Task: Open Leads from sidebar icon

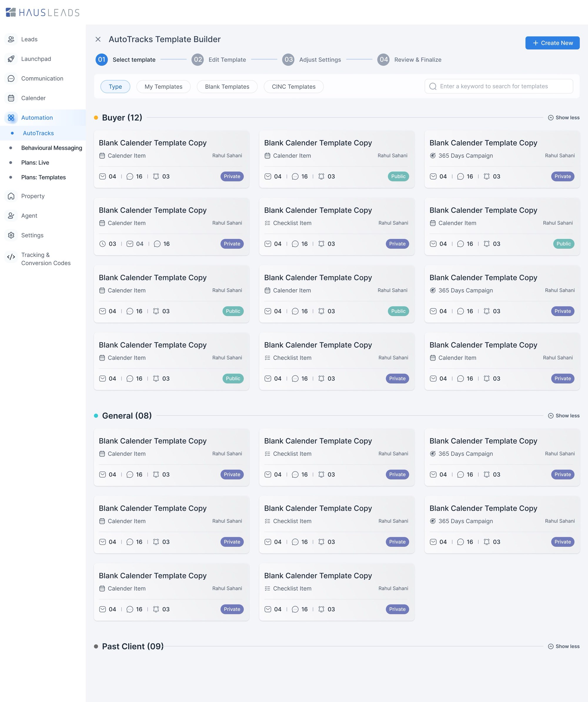Action: [11, 39]
